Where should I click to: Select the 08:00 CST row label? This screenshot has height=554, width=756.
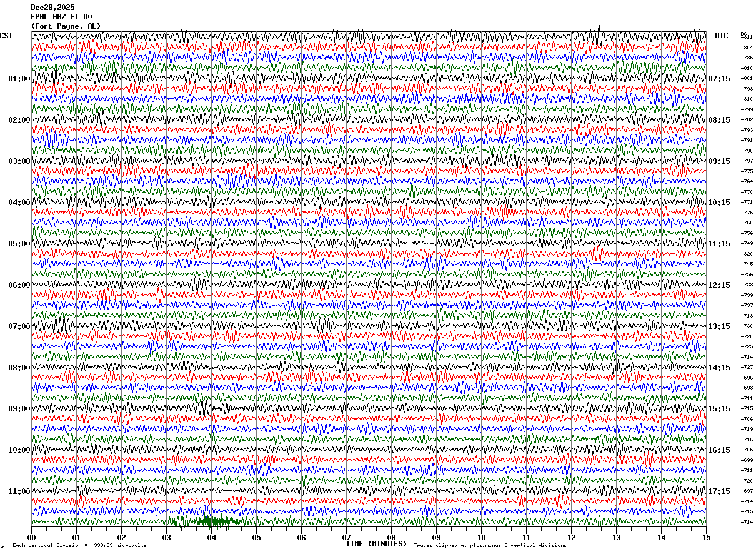click(19, 368)
